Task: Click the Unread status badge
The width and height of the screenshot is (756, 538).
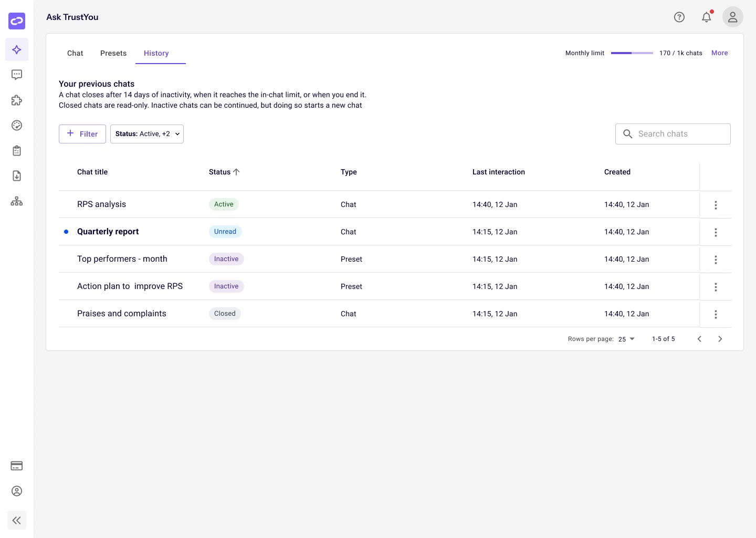Action: tap(225, 232)
